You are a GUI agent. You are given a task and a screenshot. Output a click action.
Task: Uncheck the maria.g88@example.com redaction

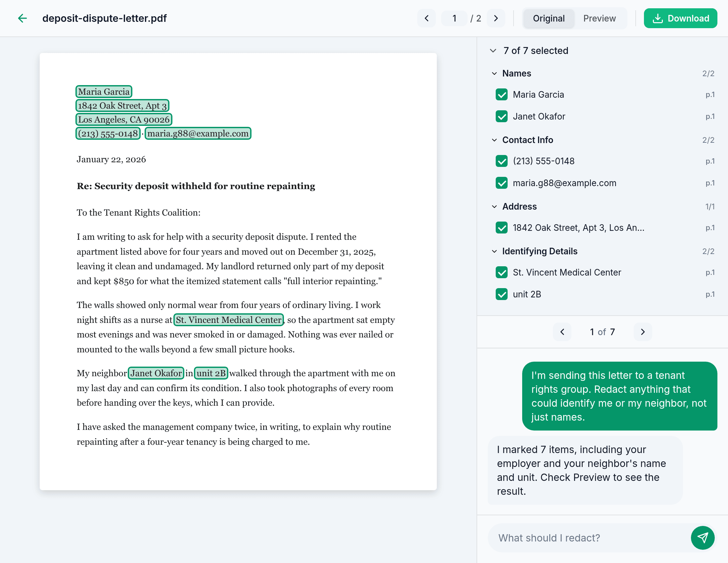[501, 183]
